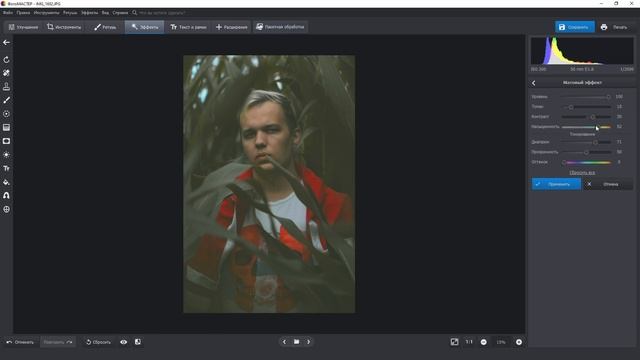Click the back arrow in left toolbar

click(x=6, y=42)
